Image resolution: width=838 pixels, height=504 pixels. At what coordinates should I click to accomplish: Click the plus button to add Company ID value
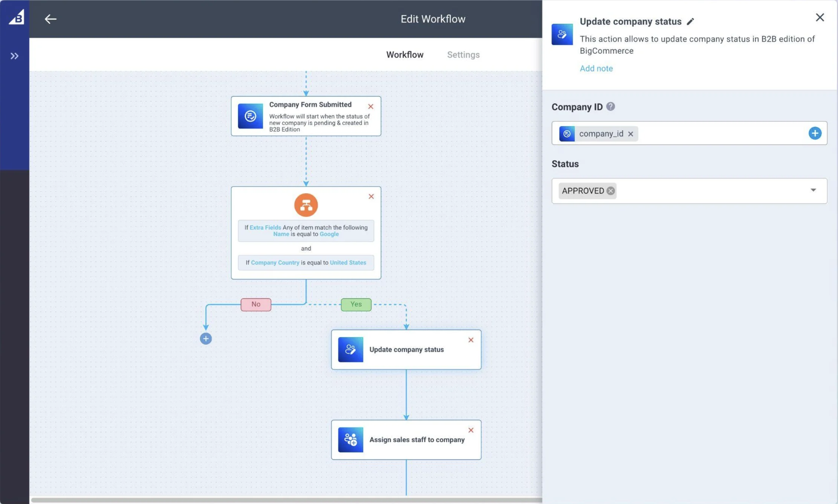click(x=815, y=133)
